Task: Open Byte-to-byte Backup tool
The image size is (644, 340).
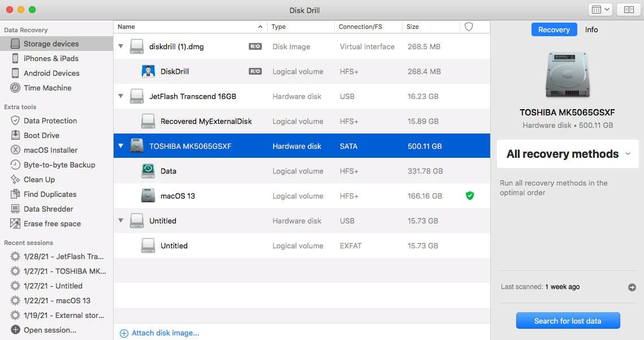Action: pos(59,165)
